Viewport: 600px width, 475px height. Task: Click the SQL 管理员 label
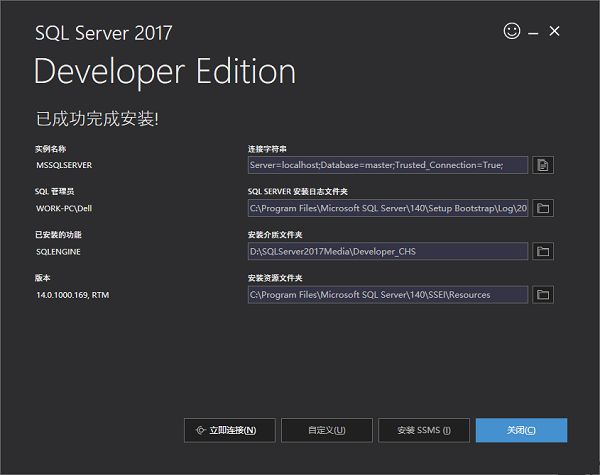pyautogui.click(x=54, y=192)
